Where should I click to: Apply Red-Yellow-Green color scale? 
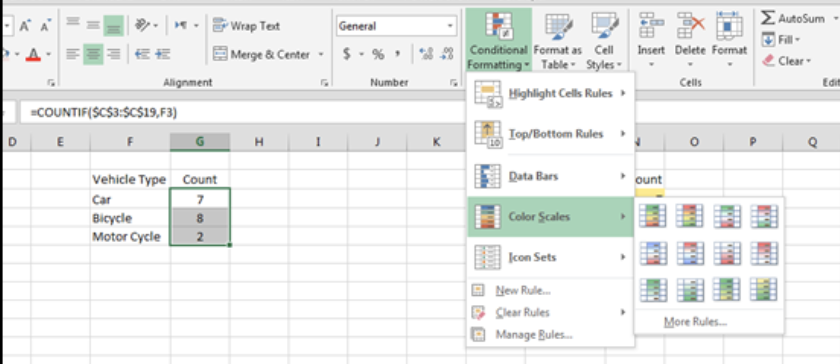click(690, 216)
